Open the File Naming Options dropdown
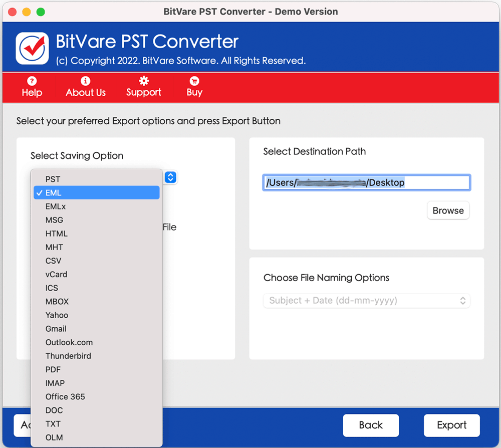The image size is (501, 448). [x=366, y=301]
